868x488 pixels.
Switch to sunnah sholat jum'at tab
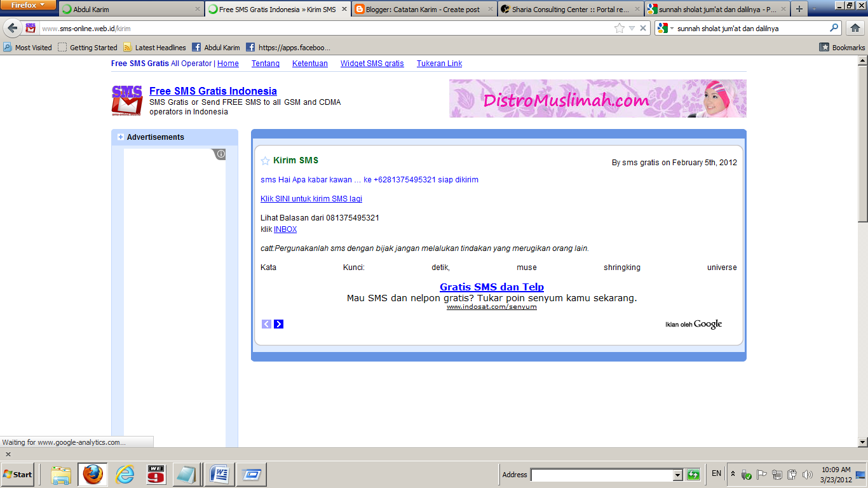pos(717,10)
